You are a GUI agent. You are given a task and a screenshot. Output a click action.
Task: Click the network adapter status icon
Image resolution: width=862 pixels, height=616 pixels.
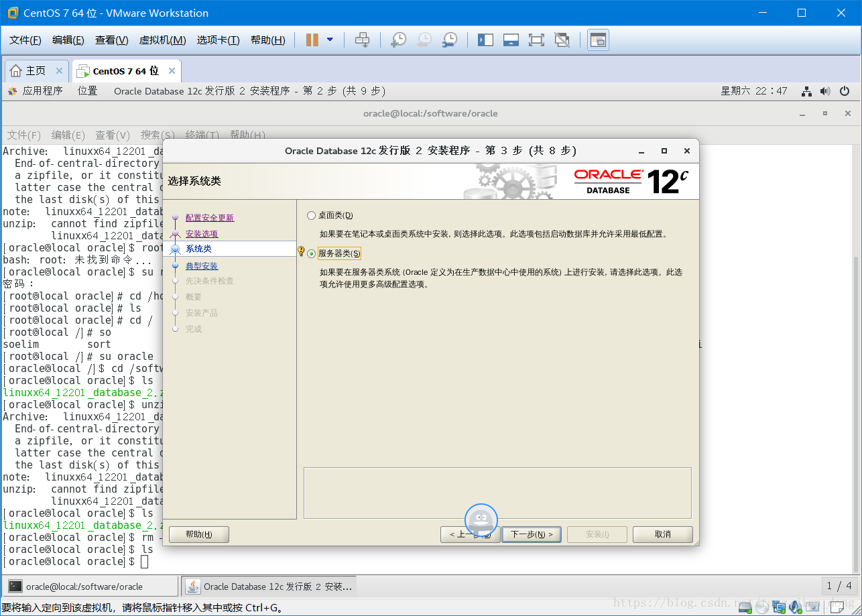(779, 607)
